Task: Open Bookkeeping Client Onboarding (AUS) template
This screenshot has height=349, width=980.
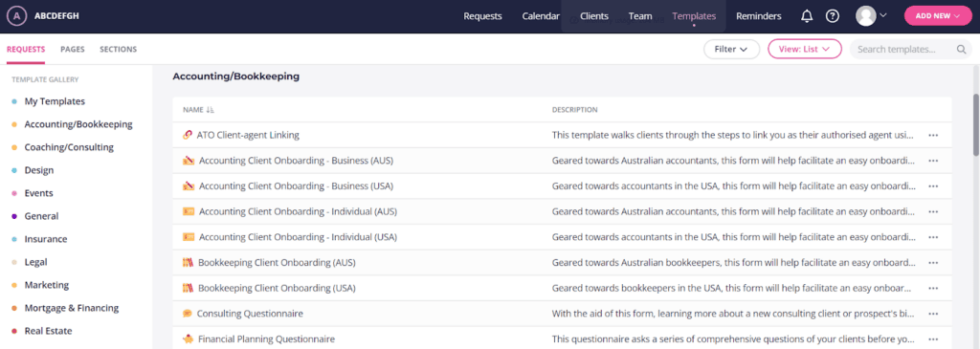Action: (x=277, y=263)
